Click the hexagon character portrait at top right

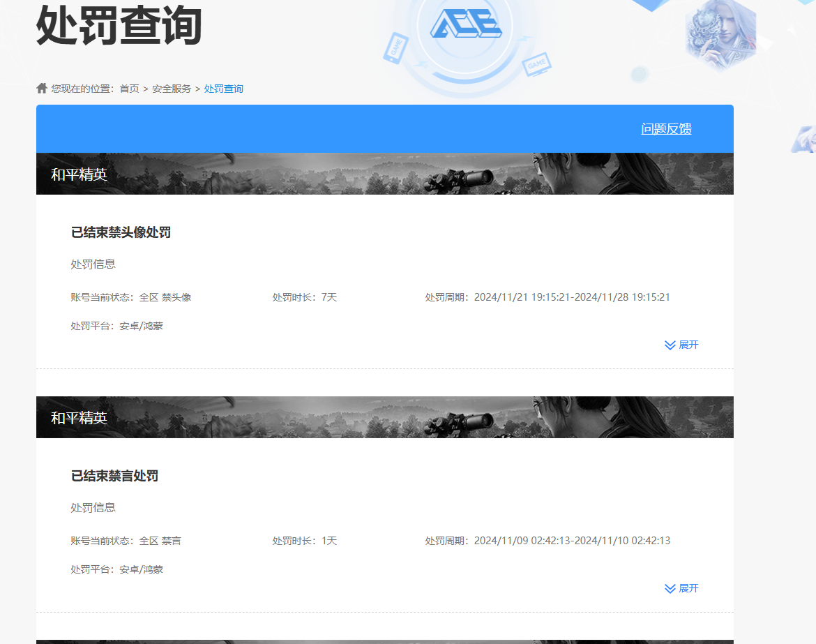[x=720, y=33]
